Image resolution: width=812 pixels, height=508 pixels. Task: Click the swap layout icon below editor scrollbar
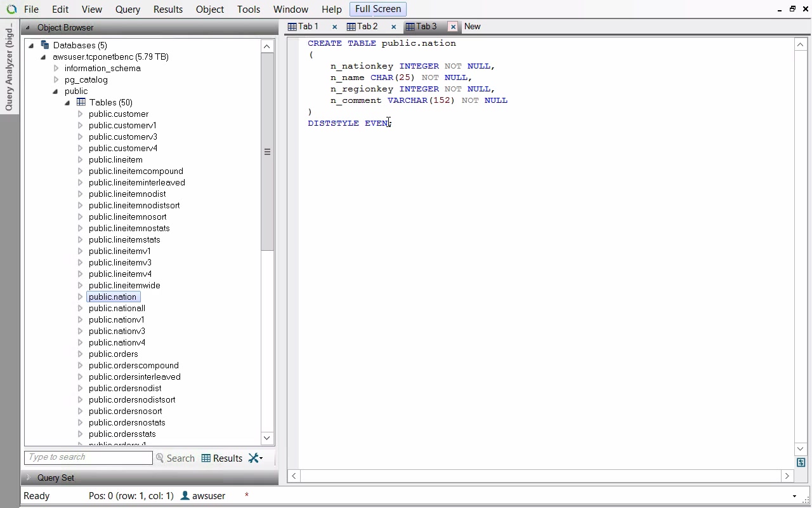[x=801, y=463]
